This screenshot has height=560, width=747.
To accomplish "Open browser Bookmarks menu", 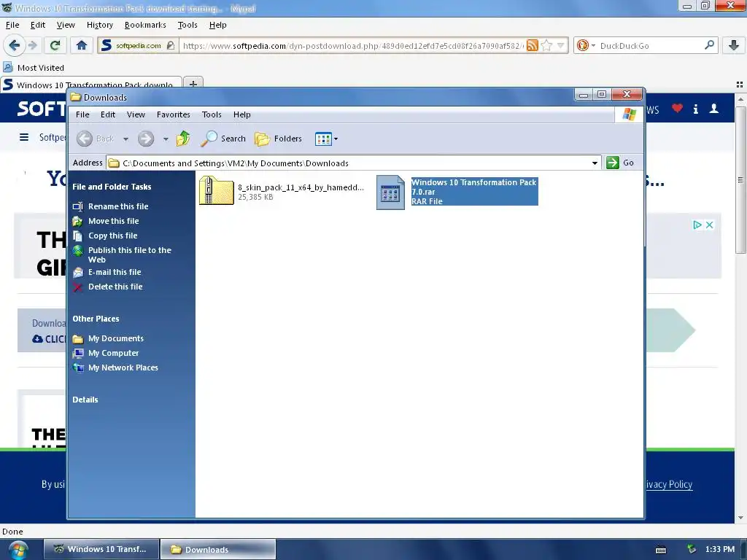I will tap(145, 25).
